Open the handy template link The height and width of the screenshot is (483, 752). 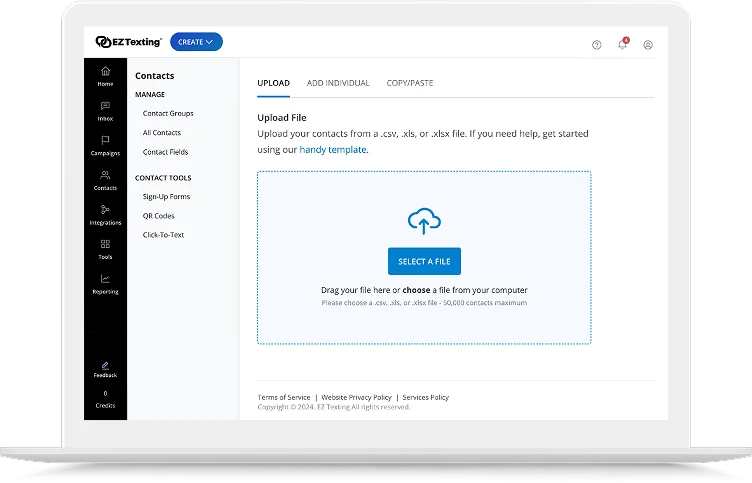[x=334, y=150]
